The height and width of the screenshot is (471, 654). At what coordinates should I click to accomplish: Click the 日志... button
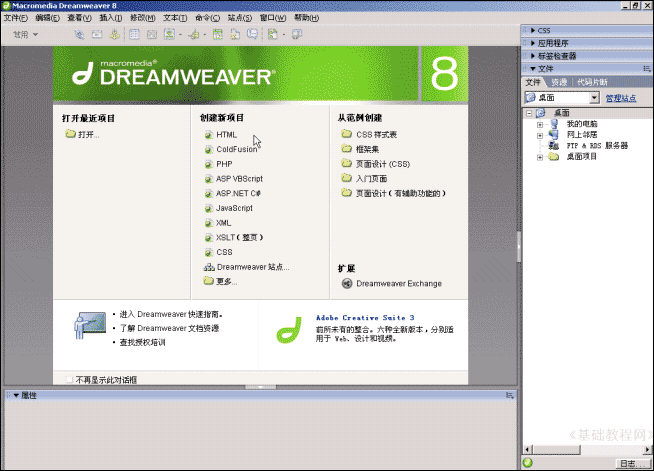[x=633, y=463]
